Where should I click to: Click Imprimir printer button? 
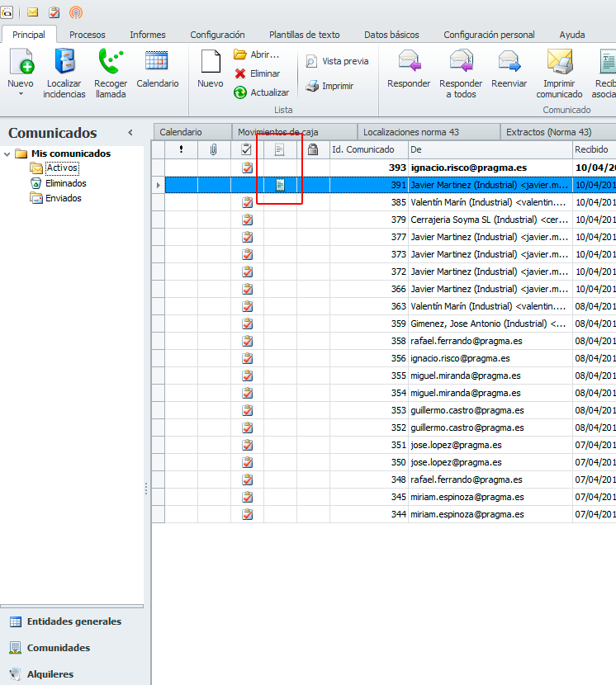[329, 86]
